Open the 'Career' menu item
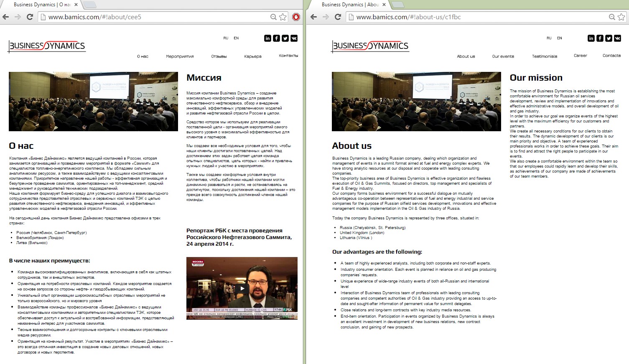The width and height of the screenshot is (629, 364). pos(581,56)
